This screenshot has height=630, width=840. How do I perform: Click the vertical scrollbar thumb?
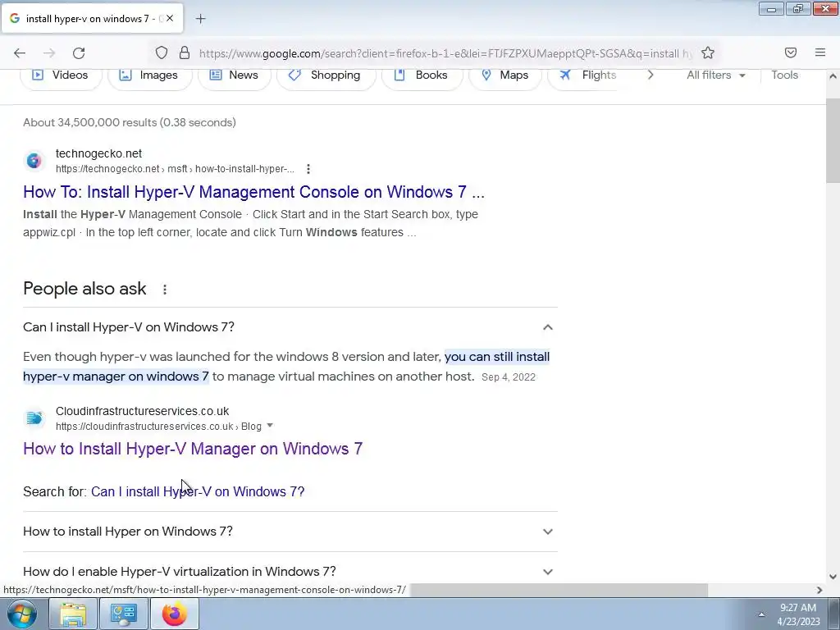[833, 140]
